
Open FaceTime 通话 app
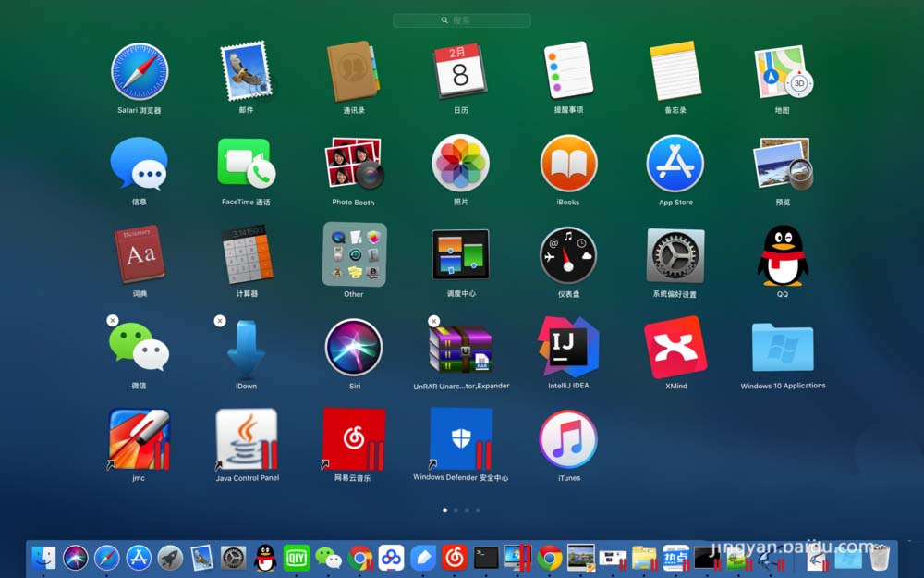(247, 163)
